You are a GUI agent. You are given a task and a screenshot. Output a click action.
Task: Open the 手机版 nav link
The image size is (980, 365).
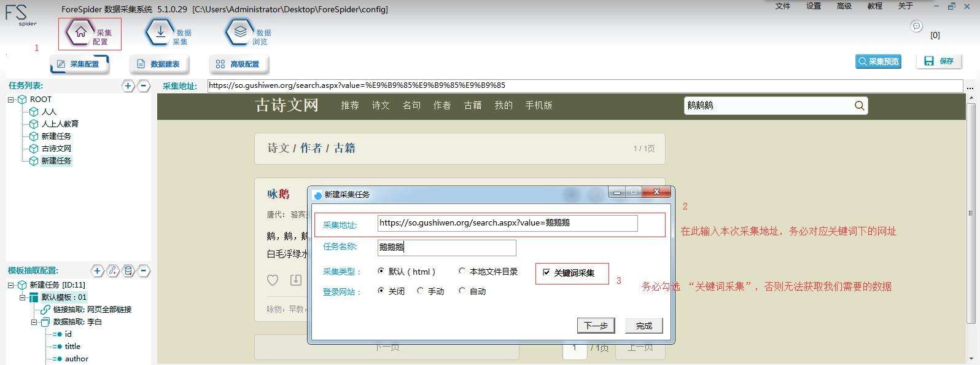pyautogui.click(x=539, y=106)
